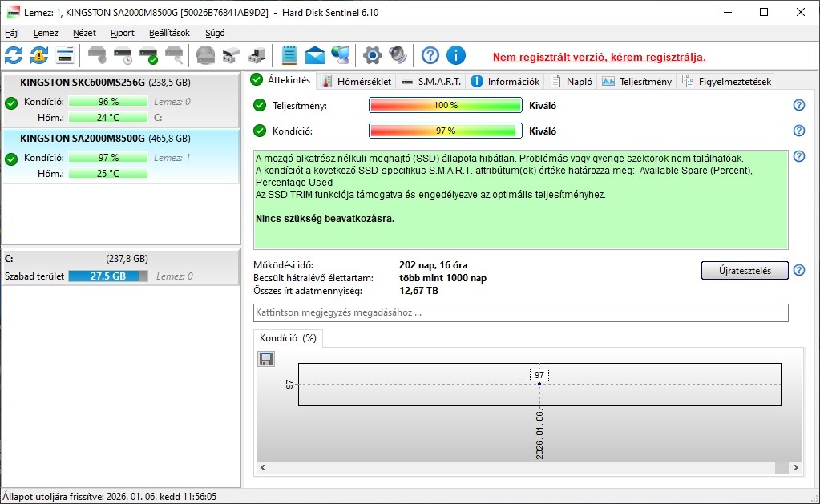
Task: Click help icon beside Újratesztelés button
Action: point(799,270)
